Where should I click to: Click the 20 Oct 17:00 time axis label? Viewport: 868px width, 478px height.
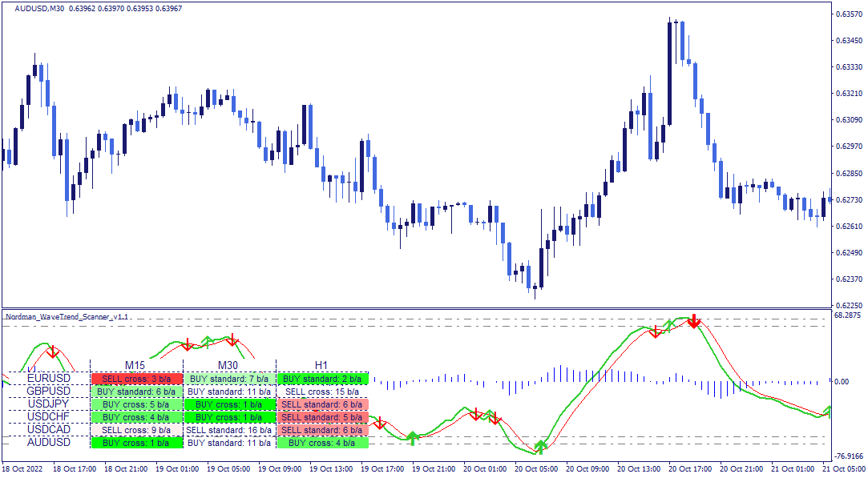point(689,468)
